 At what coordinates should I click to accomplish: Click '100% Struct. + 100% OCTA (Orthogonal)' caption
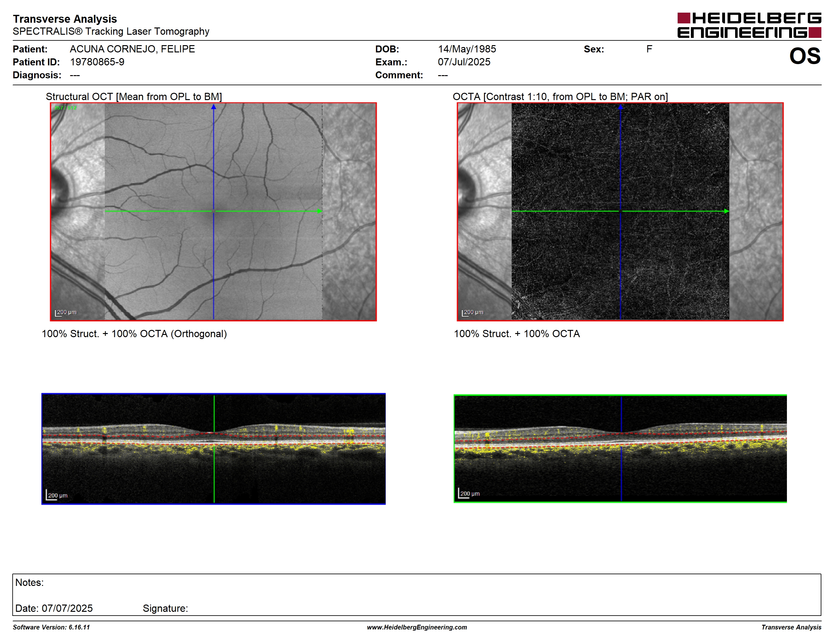[134, 334]
